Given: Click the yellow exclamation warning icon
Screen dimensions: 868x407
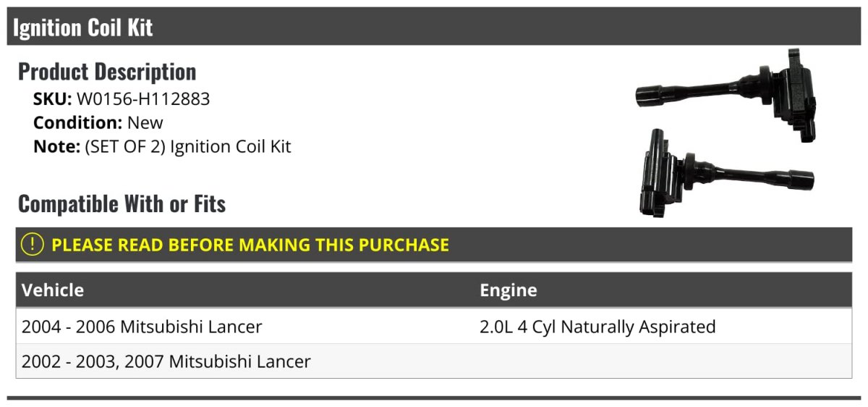Looking at the screenshot, I should [x=33, y=245].
